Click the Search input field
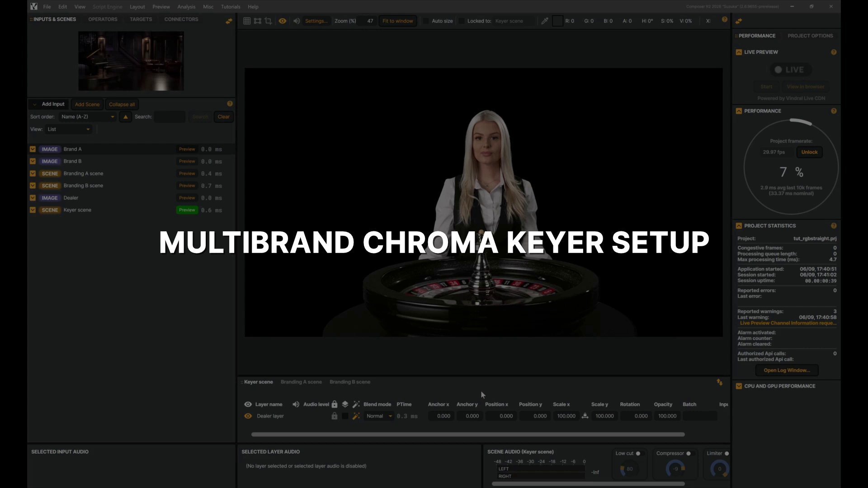 170,117
